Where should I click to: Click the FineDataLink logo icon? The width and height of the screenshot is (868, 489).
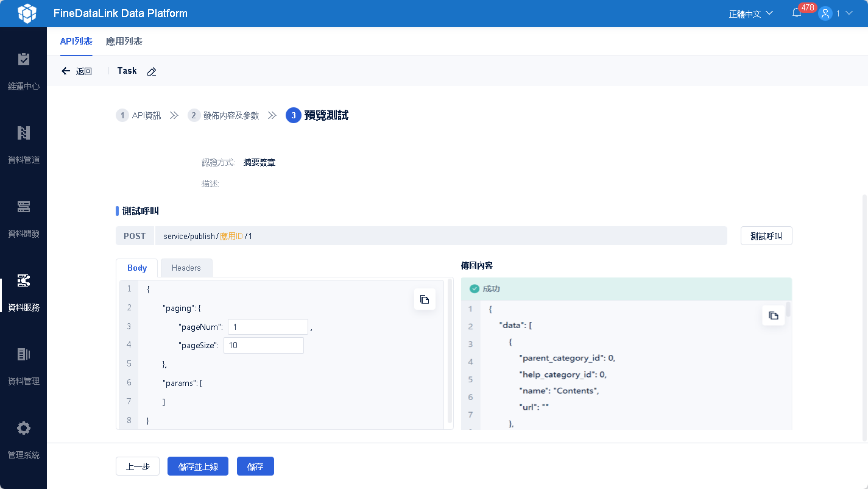coord(27,13)
